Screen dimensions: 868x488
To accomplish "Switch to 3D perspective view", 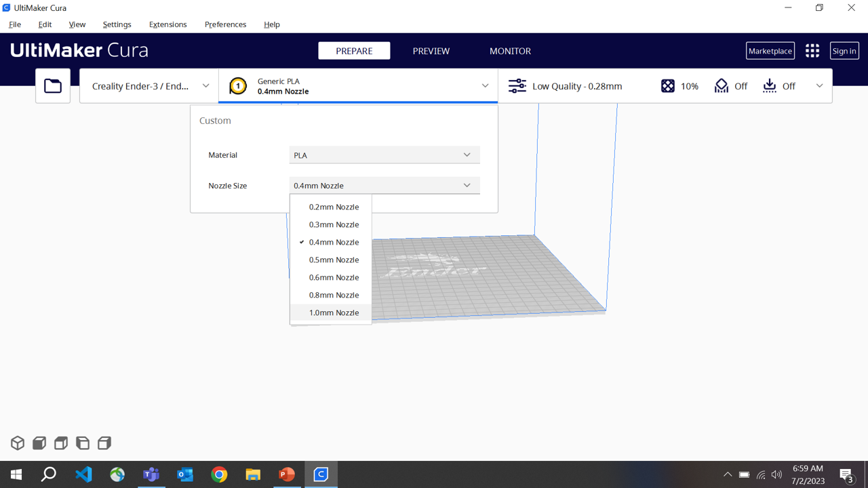I will pyautogui.click(x=18, y=443).
